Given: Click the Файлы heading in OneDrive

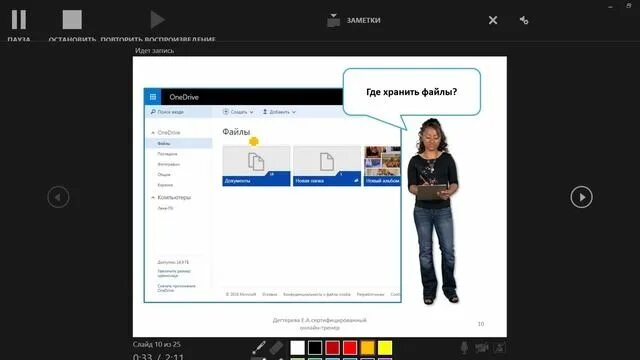Looking at the screenshot, I should tap(236, 131).
